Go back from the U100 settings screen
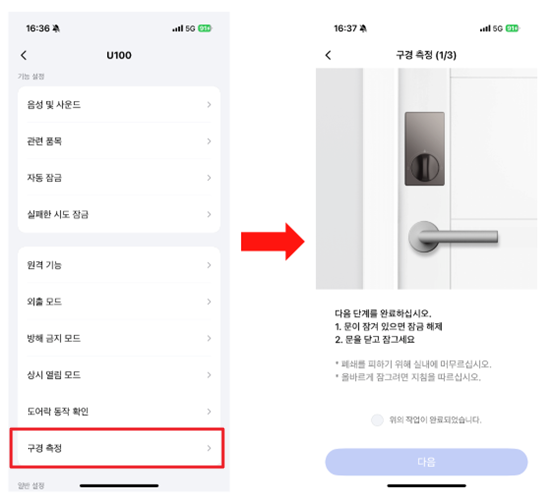Image resolution: width=553 pixels, height=501 pixels. click(24, 55)
